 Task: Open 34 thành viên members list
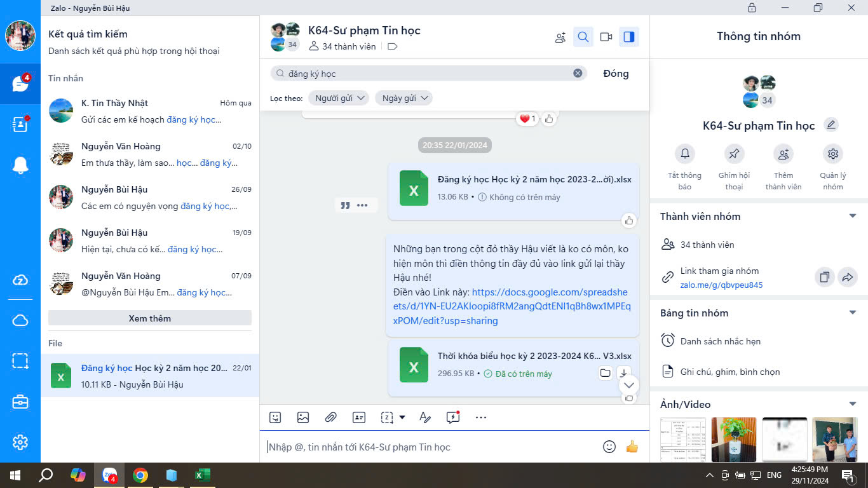point(759,245)
